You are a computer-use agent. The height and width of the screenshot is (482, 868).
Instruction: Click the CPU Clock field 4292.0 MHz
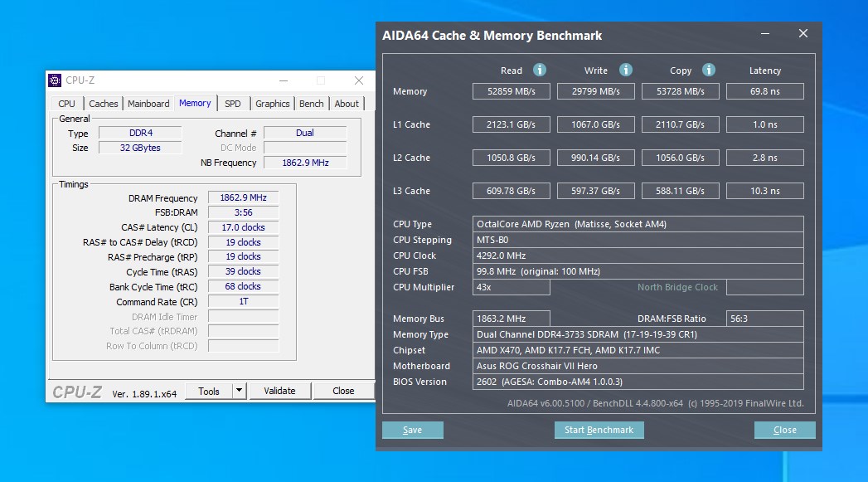[638, 256]
